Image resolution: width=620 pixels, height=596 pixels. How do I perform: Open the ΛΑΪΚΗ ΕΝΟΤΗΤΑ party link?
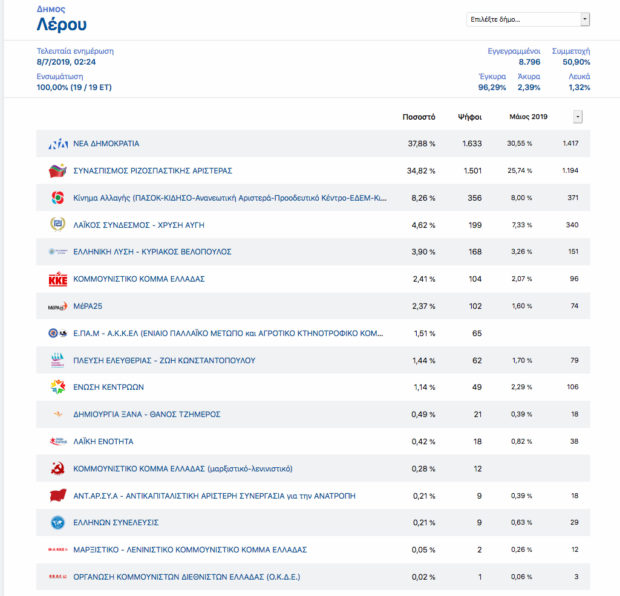pyautogui.click(x=103, y=441)
